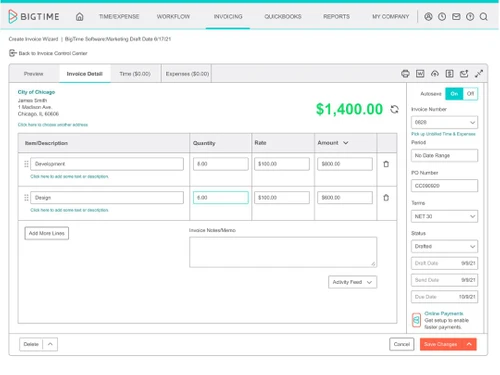Switch to the Time ($0.00) tab
This screenshot has height=375, width=500.
pos(135,74)
